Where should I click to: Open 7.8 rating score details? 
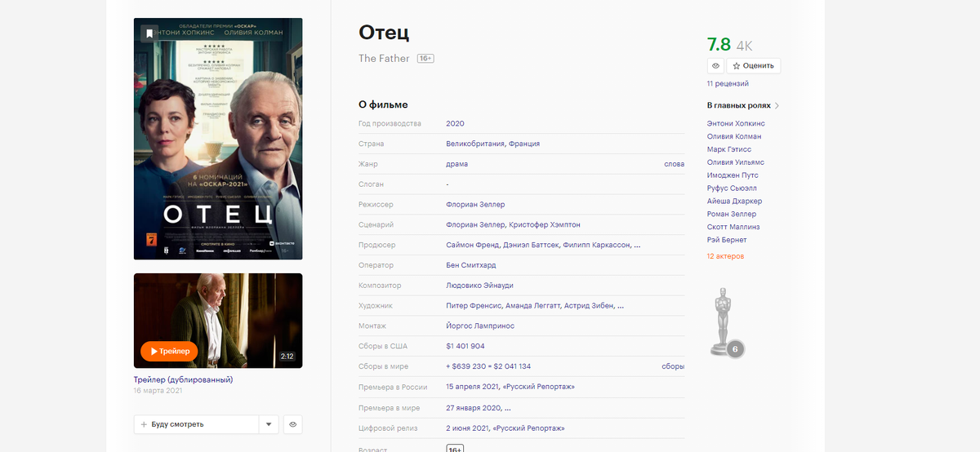(719, 46)
